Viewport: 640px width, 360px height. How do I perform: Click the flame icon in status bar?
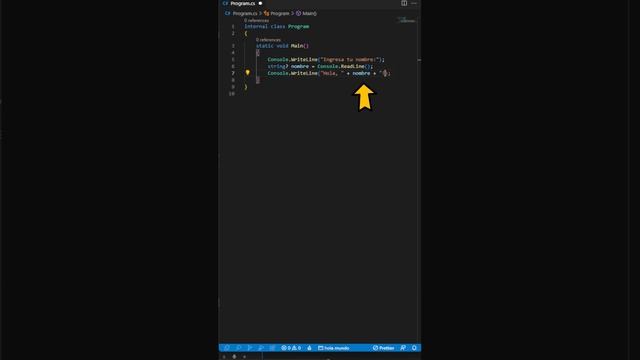pyautogui.click(x=309, y=348)
